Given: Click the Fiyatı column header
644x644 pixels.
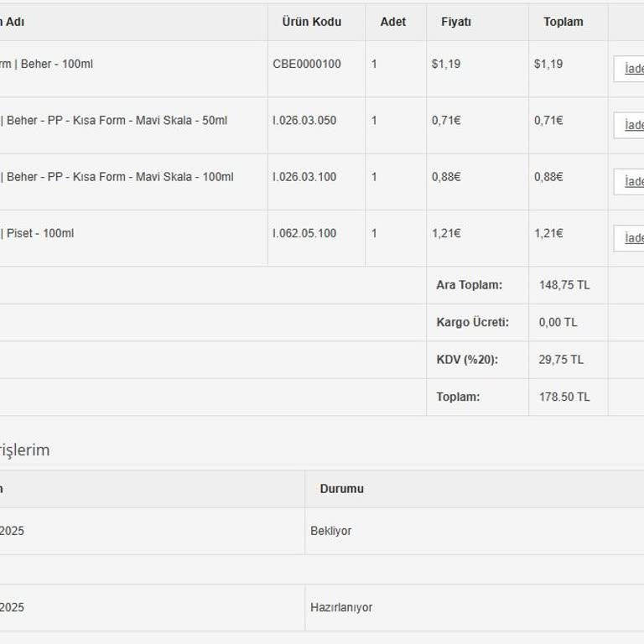Looking at the screenshot, I should [456, 22].
